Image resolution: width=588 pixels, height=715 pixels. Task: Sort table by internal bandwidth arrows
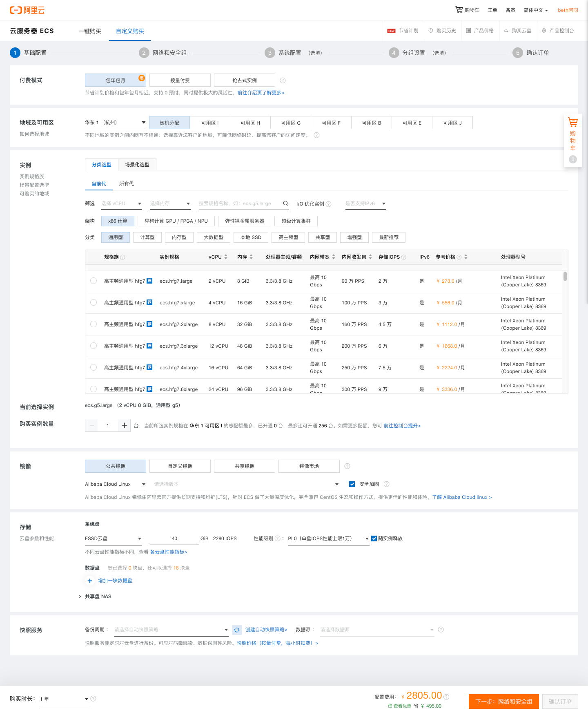(x=334, y=257)
